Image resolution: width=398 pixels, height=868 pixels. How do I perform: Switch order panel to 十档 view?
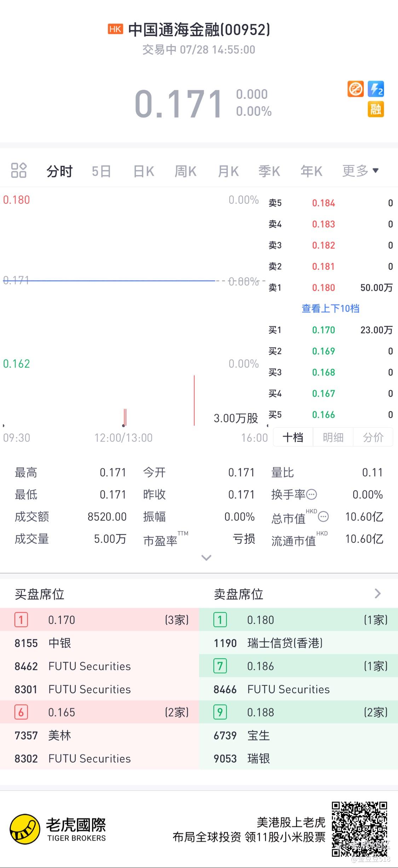coord(293,437)
